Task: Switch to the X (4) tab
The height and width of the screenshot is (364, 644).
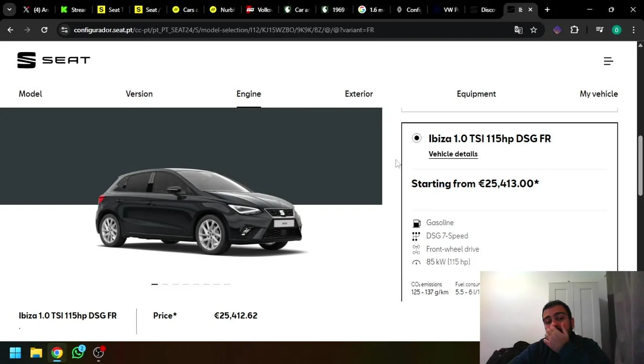Action: click(x=35, y=10)
